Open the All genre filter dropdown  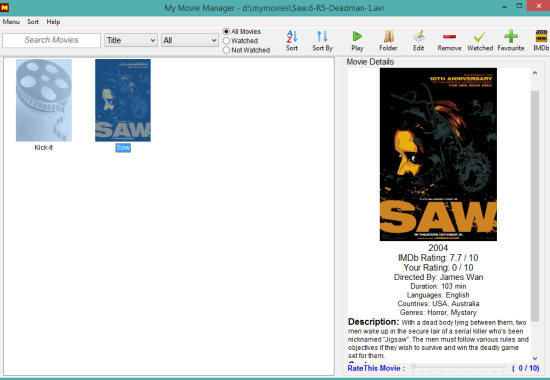point(190,40)
